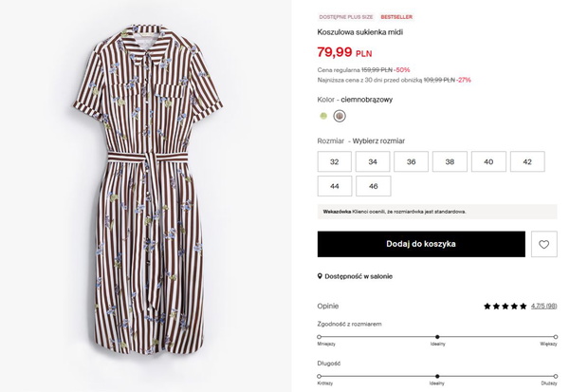588x392 pixels.
Task: Choose size 42
Action: click(x=527, y=161)
